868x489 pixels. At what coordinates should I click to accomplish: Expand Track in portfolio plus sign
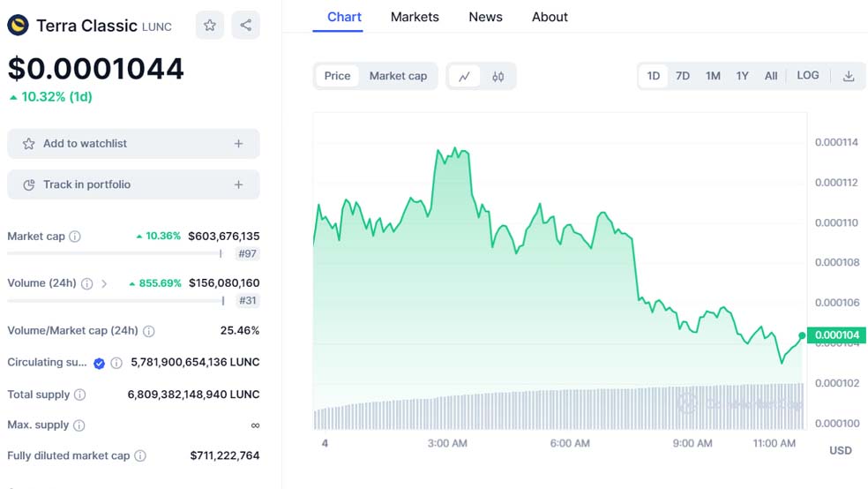[238, 184]
